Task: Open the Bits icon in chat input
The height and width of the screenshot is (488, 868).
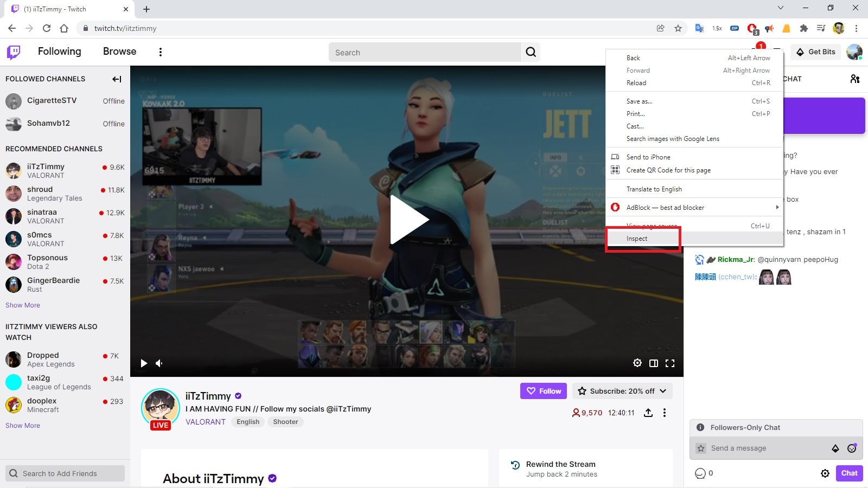Action: click(x=835, y=448)
